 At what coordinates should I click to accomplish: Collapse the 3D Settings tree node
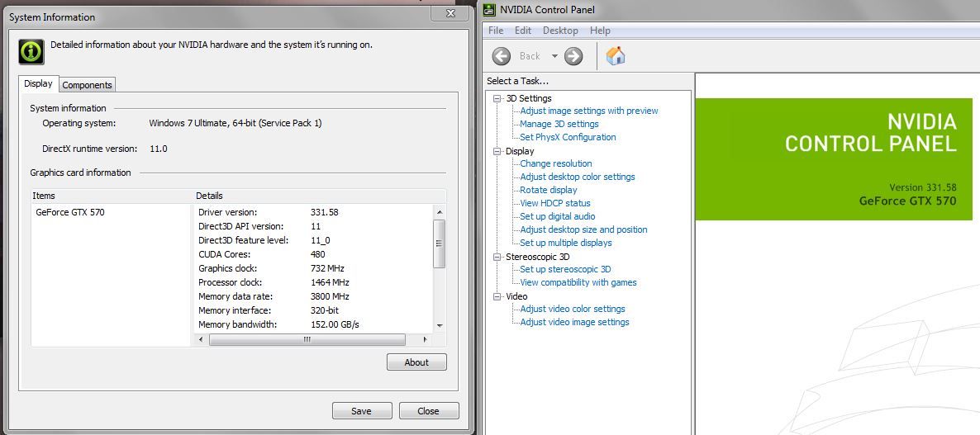[497, 98]
